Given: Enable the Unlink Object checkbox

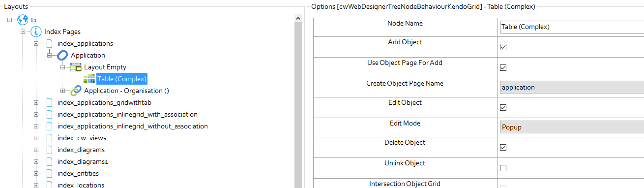Looking at the screenshot, I should point(503,168).
